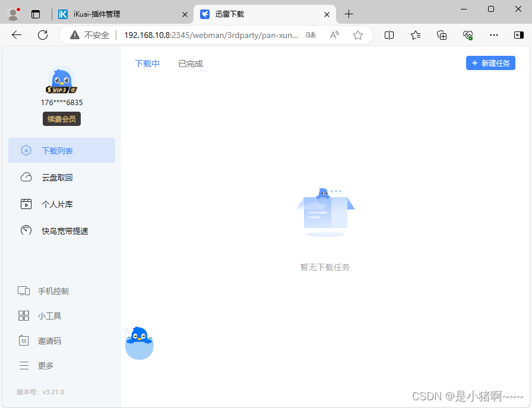Switch to the 已完成 tab
Viewport: 532px width, 408px height.
tap(191, 64)
